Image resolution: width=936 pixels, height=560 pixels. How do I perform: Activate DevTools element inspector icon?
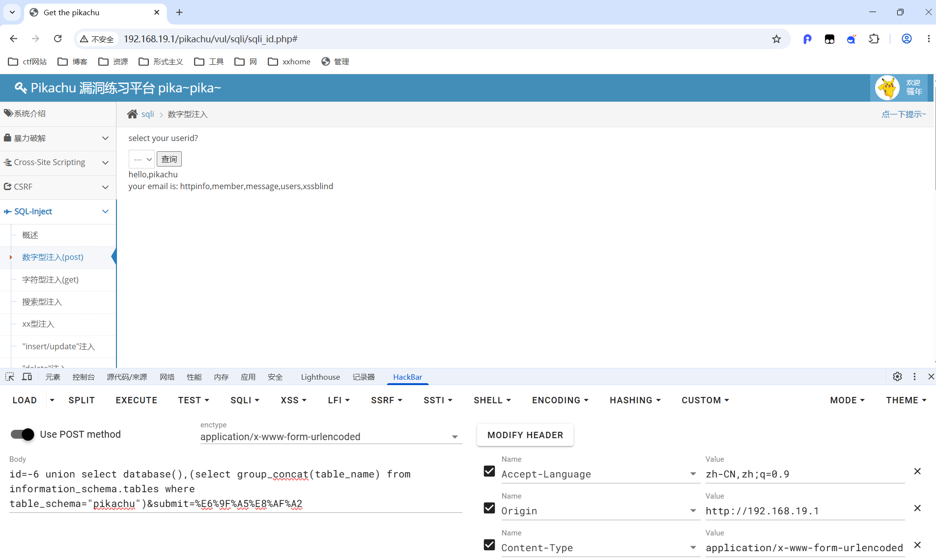coord(10,377)
